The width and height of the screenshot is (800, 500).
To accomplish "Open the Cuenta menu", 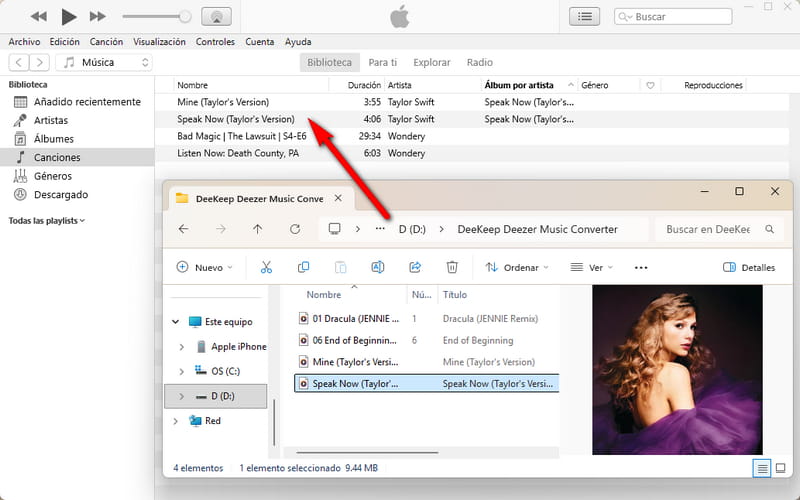I will [x=260, y=42].
